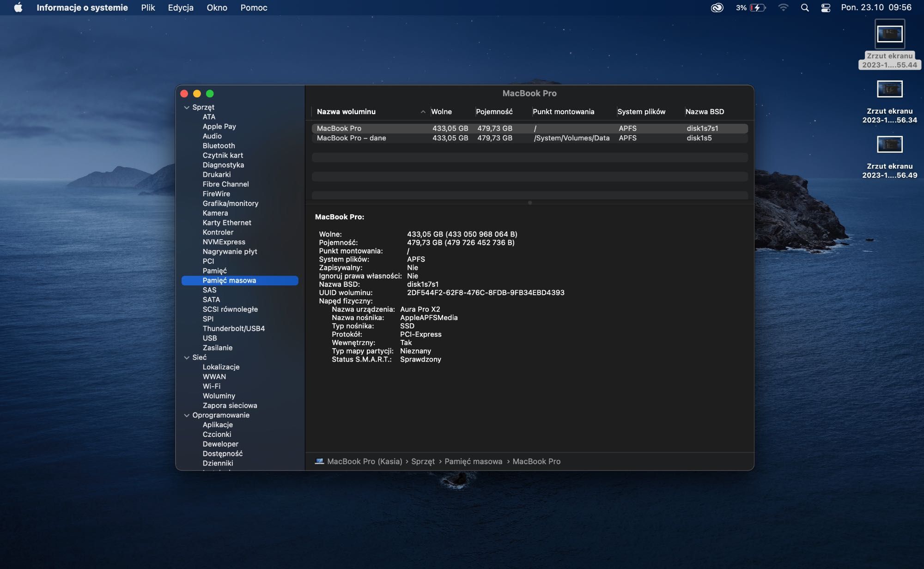
Task: Toggle sort arrow on Nazwa woluminu column
Action: tap(423, 112)
